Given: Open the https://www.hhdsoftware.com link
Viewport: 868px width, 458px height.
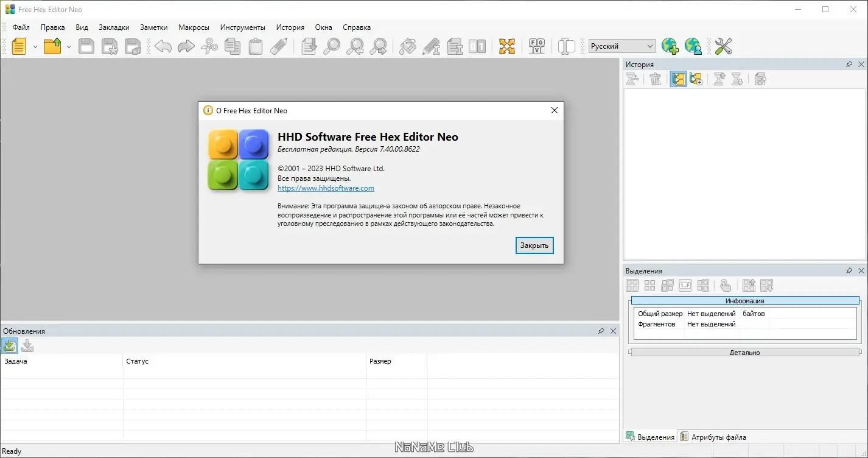Looking at the screenshot, I should coord(326,188).
